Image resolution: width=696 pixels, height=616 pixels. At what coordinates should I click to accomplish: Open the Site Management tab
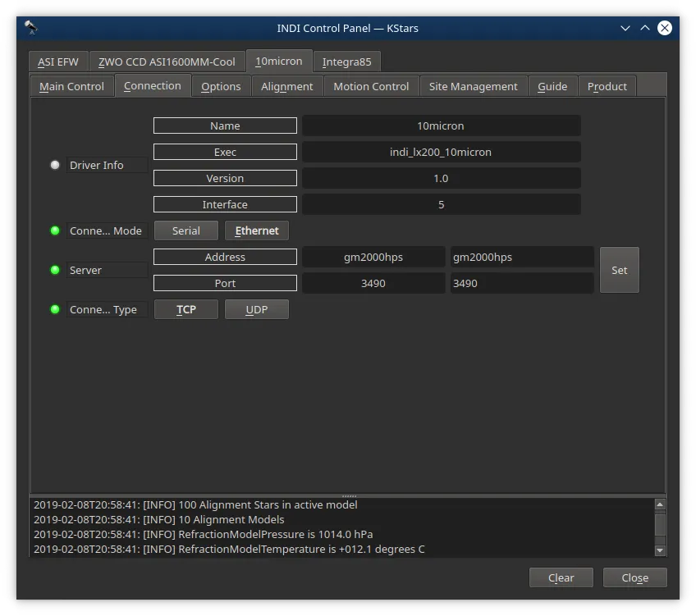click(474, 86)
